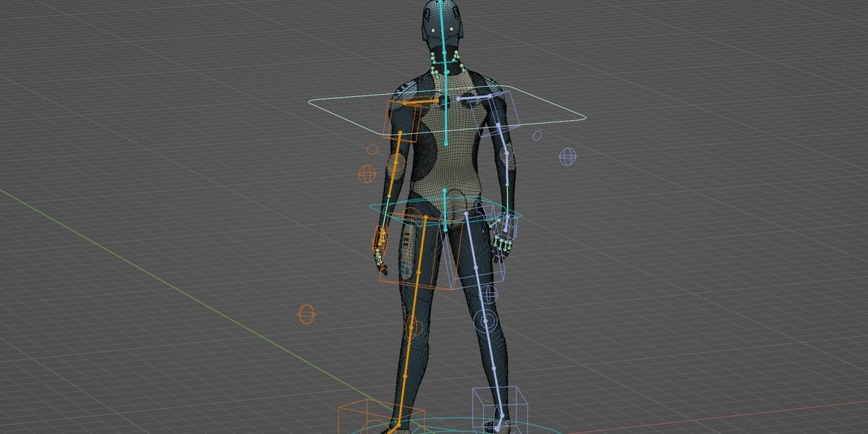Select the orange box control around the shoulder
This screenshot has width=868, height=434.
(x=402, y=121)
